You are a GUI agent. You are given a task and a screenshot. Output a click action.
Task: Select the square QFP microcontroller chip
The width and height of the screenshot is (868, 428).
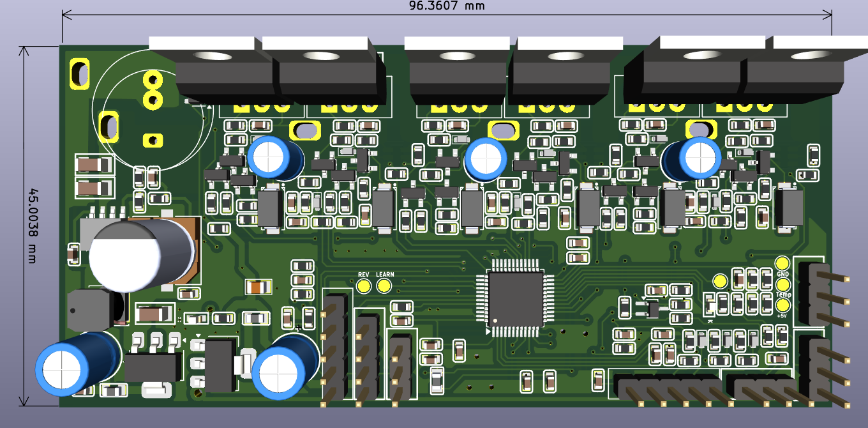516,298
